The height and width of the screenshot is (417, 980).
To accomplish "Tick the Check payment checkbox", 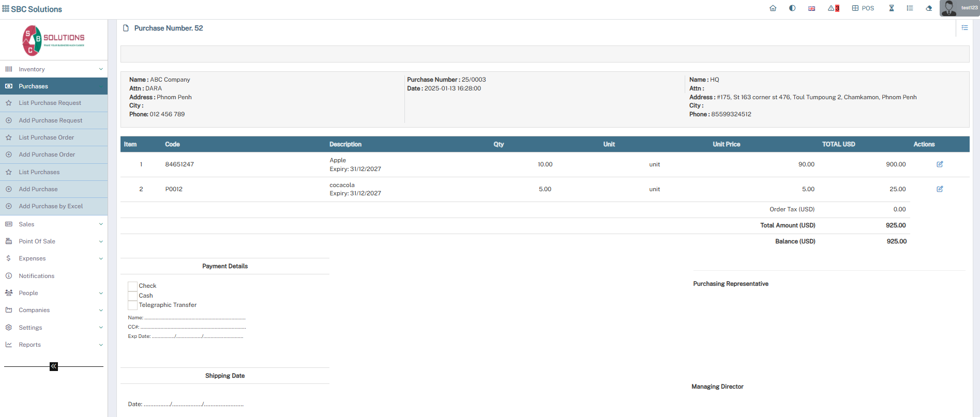I will click(x=133, y=286).
